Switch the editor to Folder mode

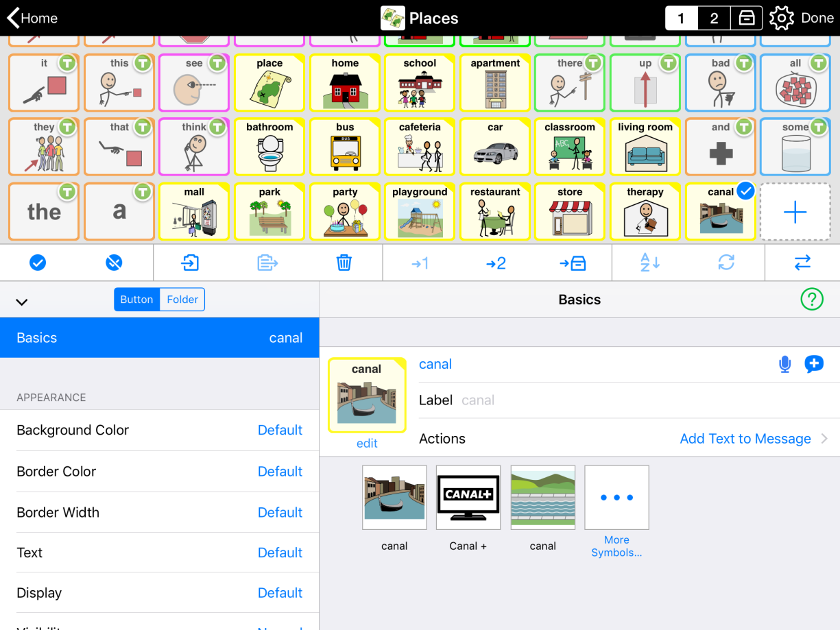(x=182, y=300)
